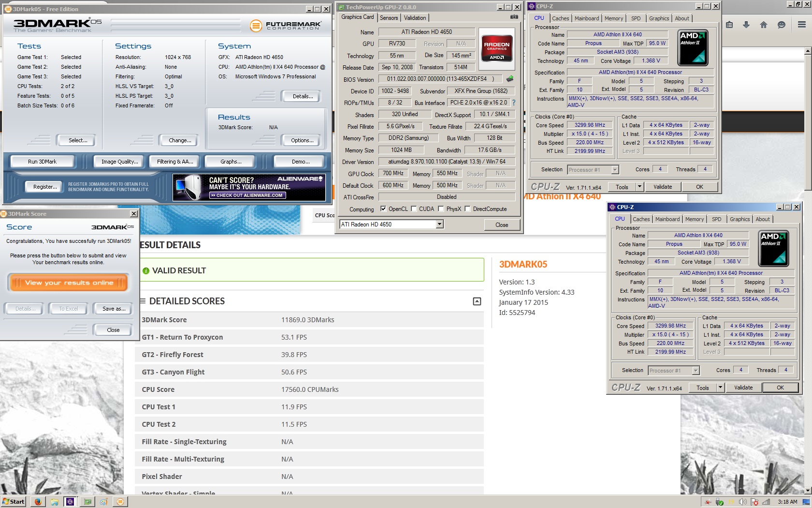Click Register button in 3DMark05
812x508 pixels.
(44, 187)
